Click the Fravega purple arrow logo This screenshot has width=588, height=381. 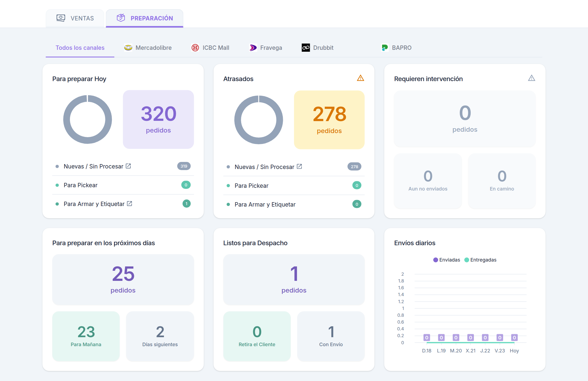point(253,48)
